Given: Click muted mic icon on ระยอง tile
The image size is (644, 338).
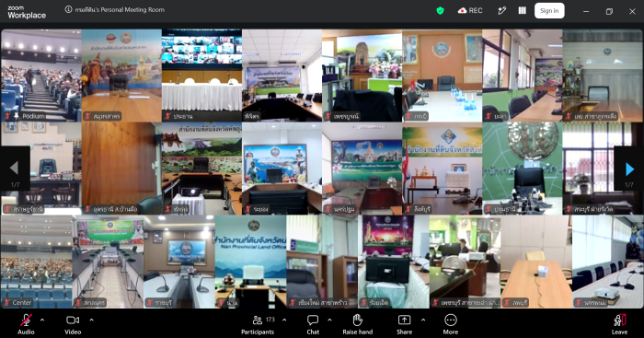Looking at the screenshot, I should pos(247,210).
